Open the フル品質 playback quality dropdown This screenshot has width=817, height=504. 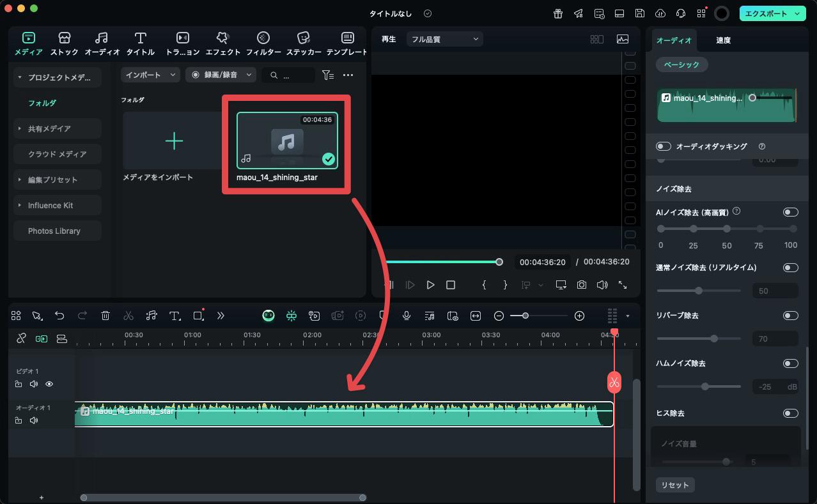pyautogui.click(x=445, y=39)
